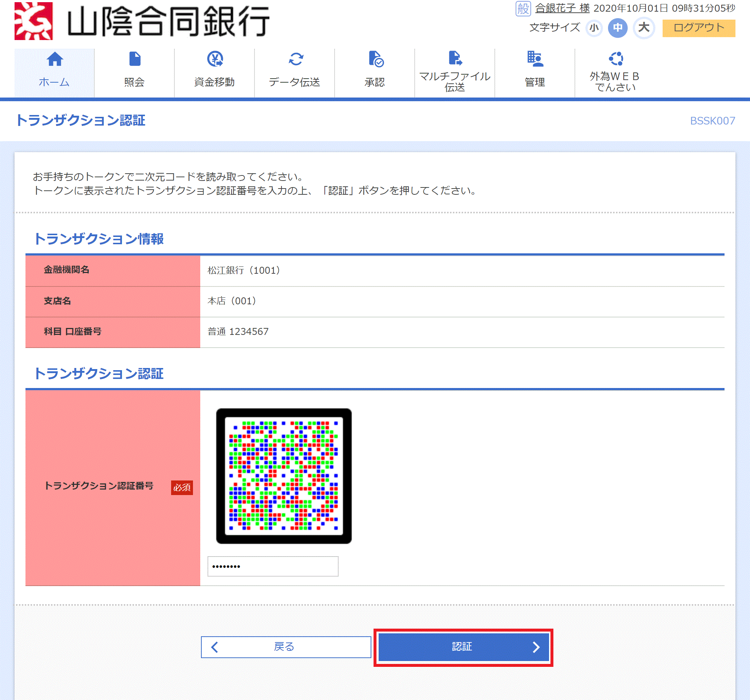
Task: Click the ログアウト logout button
Action: 699,28
